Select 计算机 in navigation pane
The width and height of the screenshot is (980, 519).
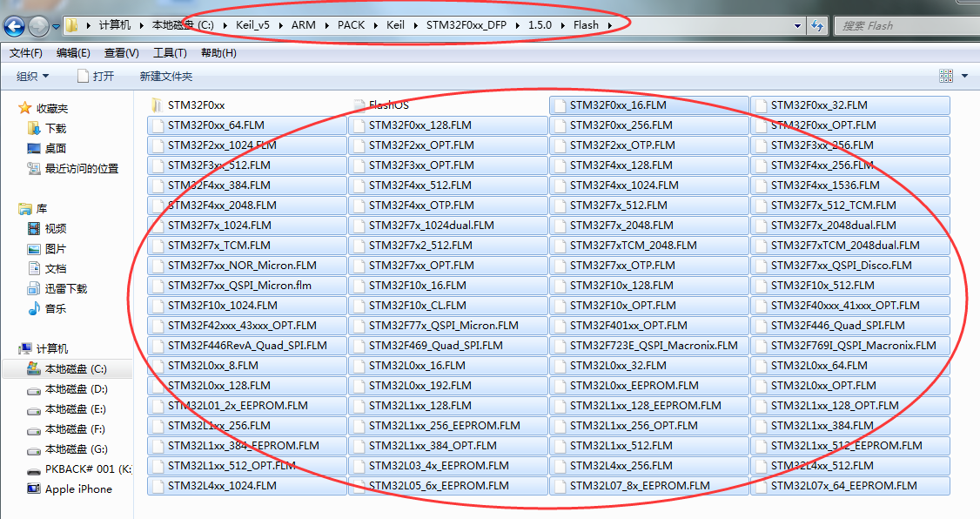click(x=44, y=348)
